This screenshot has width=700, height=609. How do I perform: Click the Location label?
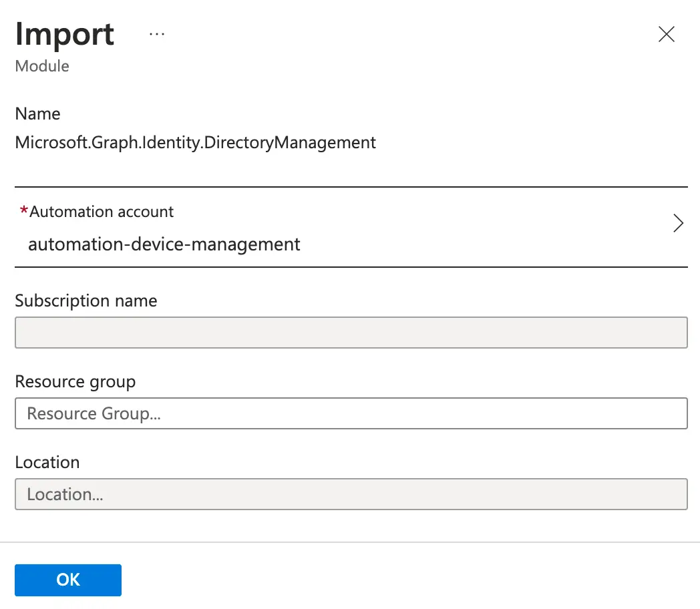pyautogui.click(x=47, y=463)
